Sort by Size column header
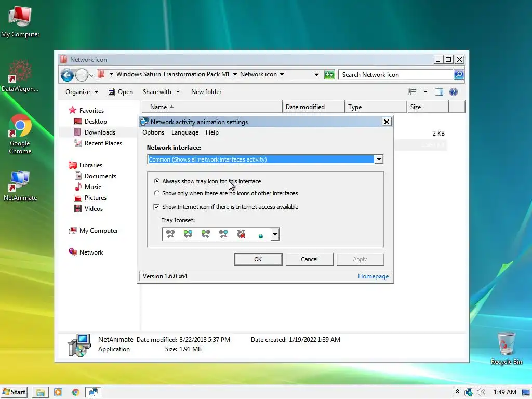532x399 pixels. click(428, 107)
